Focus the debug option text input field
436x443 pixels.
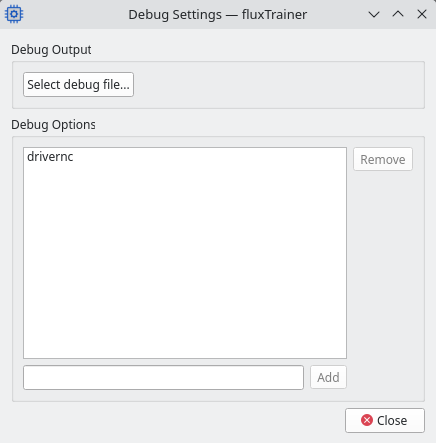click(x=163, y=377)
